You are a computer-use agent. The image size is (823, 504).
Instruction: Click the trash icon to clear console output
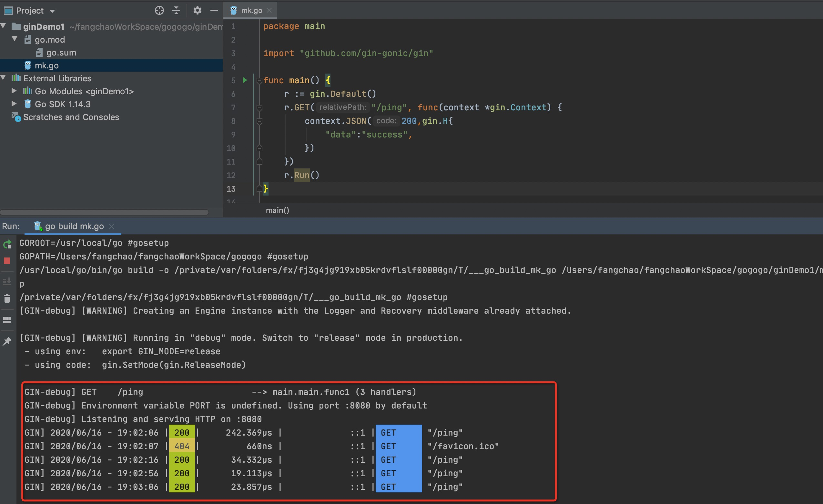[7, 298]
